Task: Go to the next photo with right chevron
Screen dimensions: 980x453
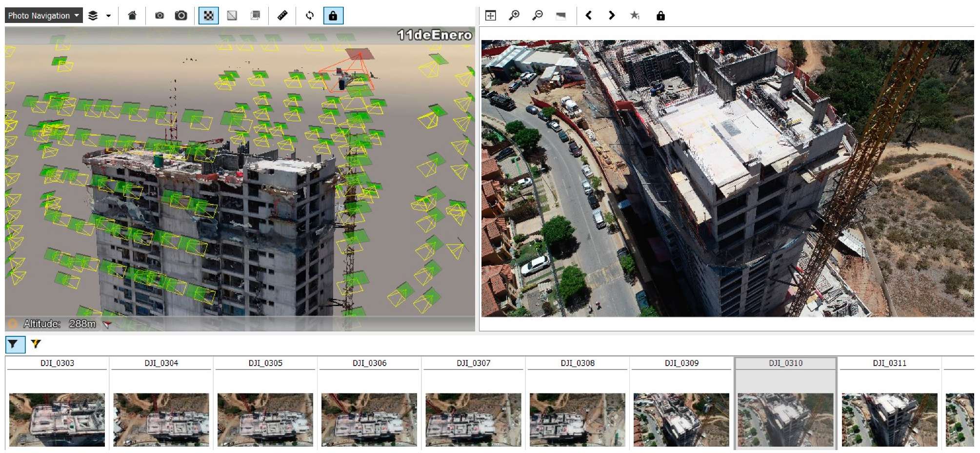Action: pos(612,16)
